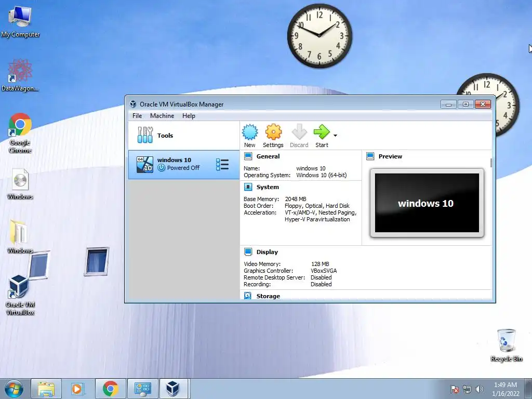Select the Recycle Bin icon
The width and height of the screenshot is (532, 399).
pos(506,345)
